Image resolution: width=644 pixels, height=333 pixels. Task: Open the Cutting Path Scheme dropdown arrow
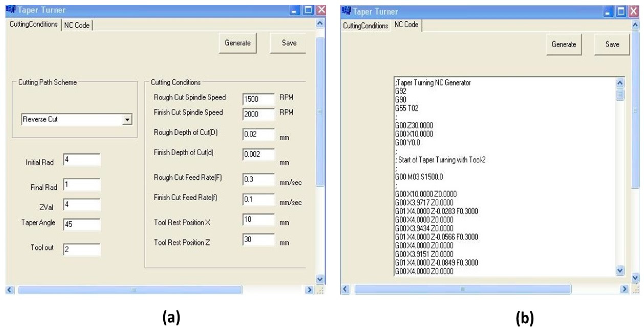click(x=127, y=120)
